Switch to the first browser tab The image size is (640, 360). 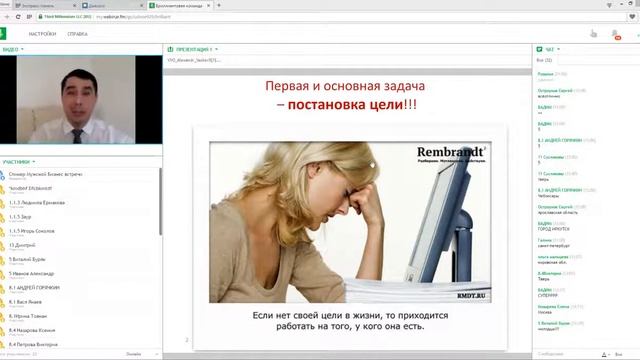(45, 6)
